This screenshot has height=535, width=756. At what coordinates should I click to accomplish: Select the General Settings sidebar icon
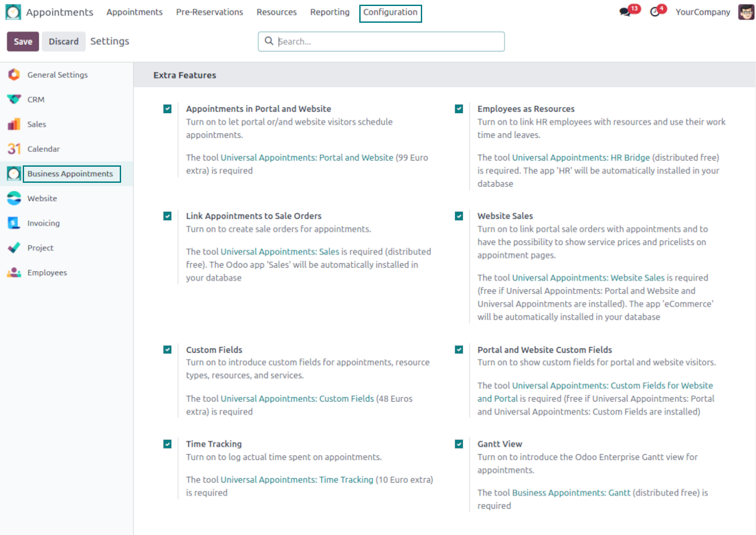pos(14,75)
